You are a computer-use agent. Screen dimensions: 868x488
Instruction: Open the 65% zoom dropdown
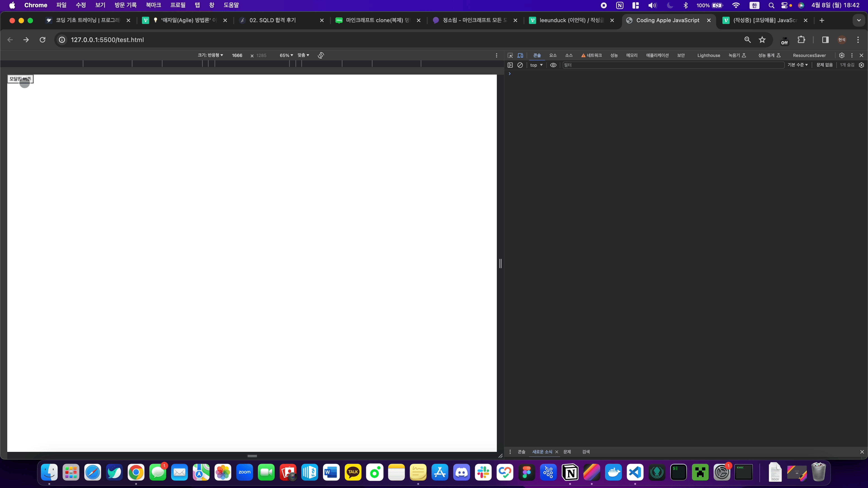(286, 55)
